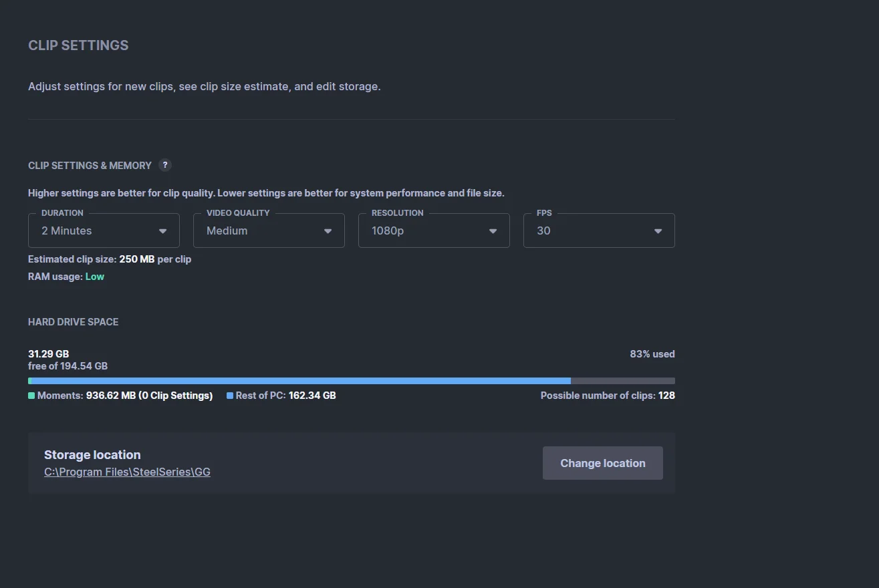Image resolution: width=879 pixels, height=588 pixels.
Task: Click the Clip Settings heading
Action: (x=78, y=45)
